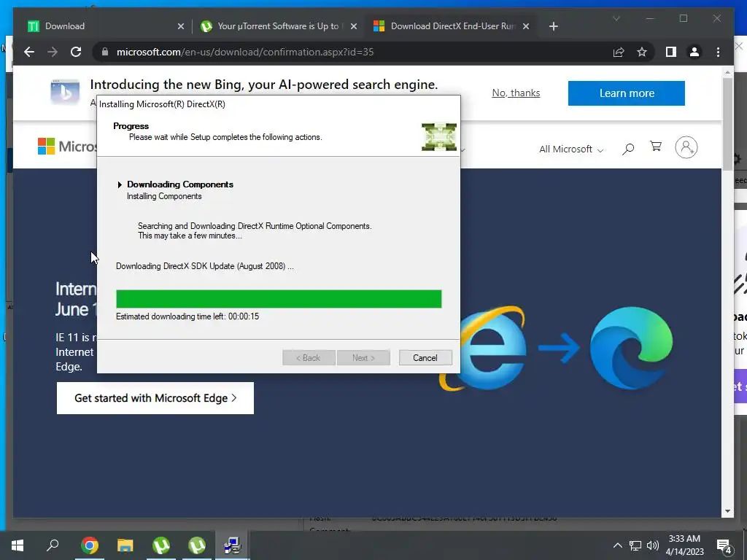747x560 pixels.
Task: Open notification center icon
Action: pos(724,546)
